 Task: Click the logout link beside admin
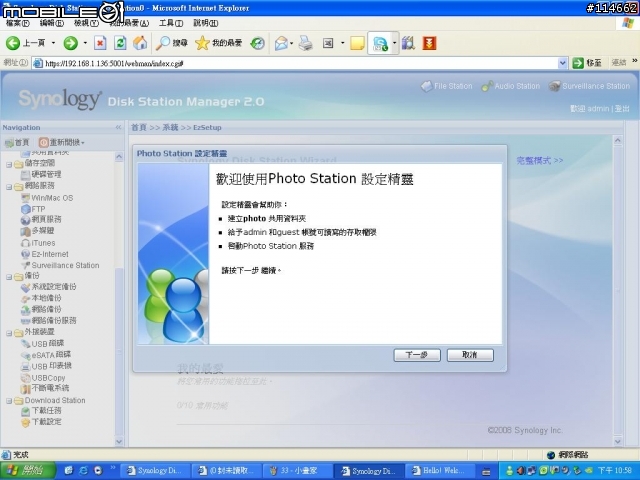pos(622,109)
